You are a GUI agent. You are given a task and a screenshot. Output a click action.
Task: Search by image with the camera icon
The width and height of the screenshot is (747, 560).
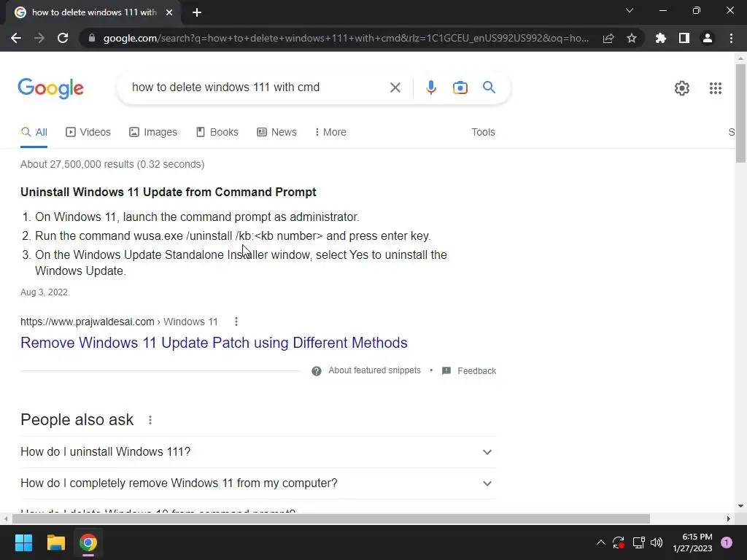[460, 87]
